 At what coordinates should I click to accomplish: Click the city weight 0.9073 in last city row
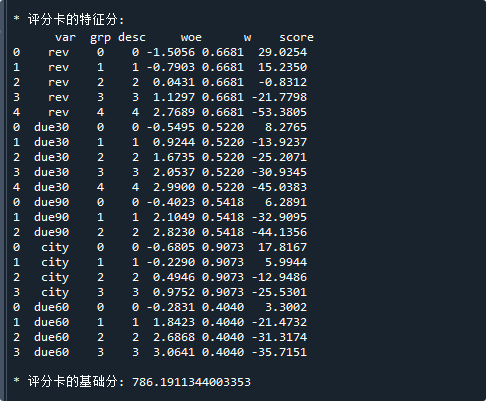point(223,292)
